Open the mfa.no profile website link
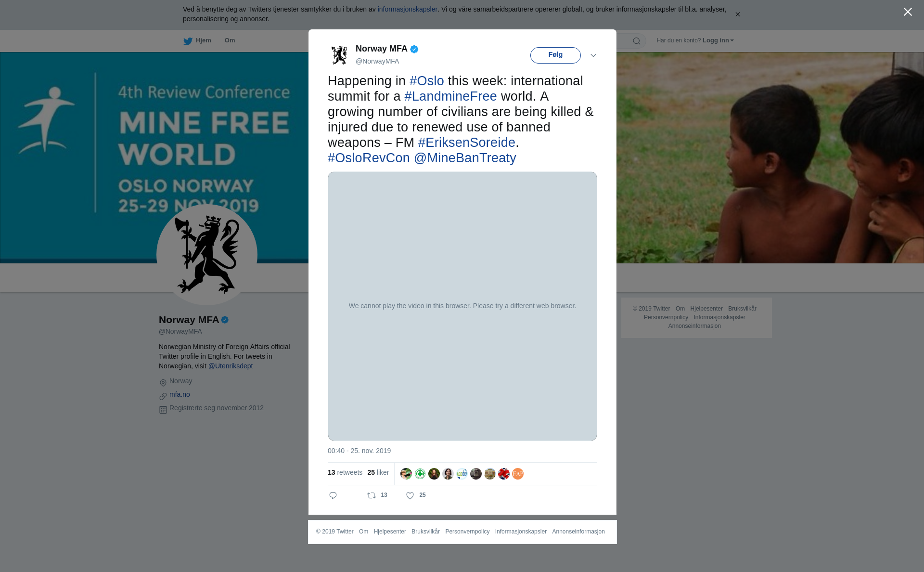Screen dimensions: 924x572 coord(180,394)
